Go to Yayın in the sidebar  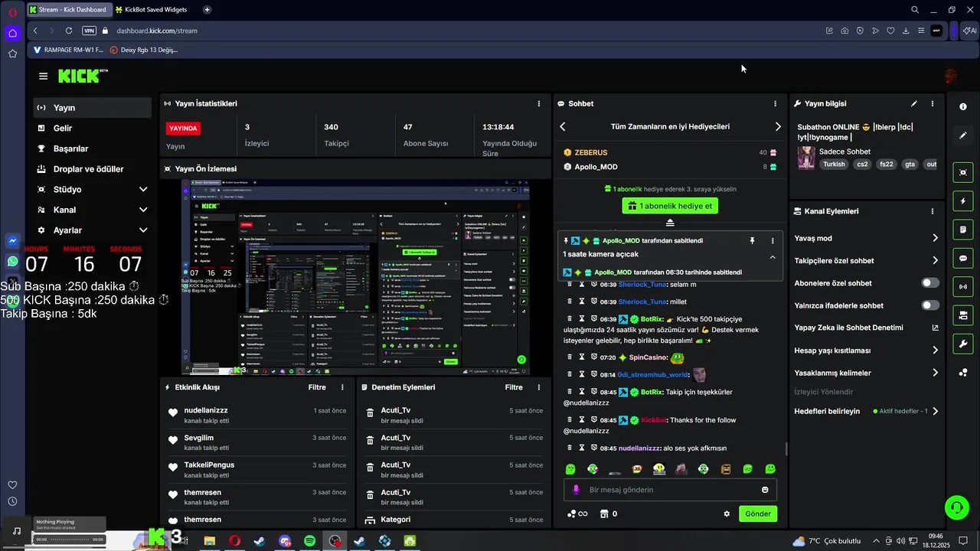[93, 108]
